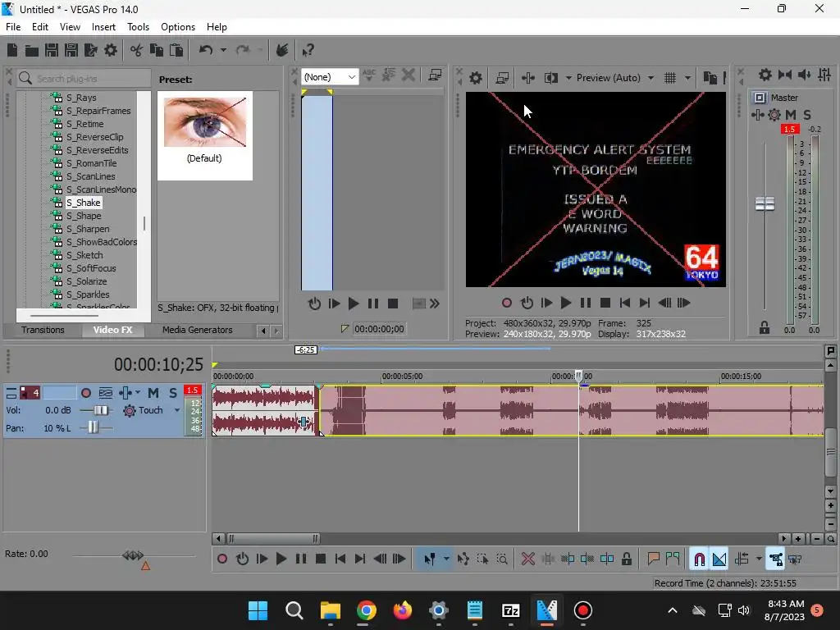Adjust the Master bus volume fader
The height and width of the screenshot is (630, 840).
[765, 203]
